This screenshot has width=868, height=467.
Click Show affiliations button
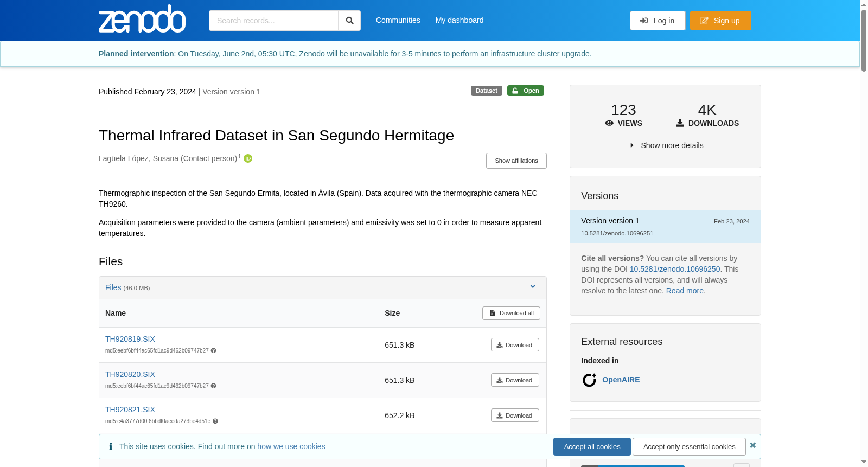pyautogui.click(x=516, y=161)
